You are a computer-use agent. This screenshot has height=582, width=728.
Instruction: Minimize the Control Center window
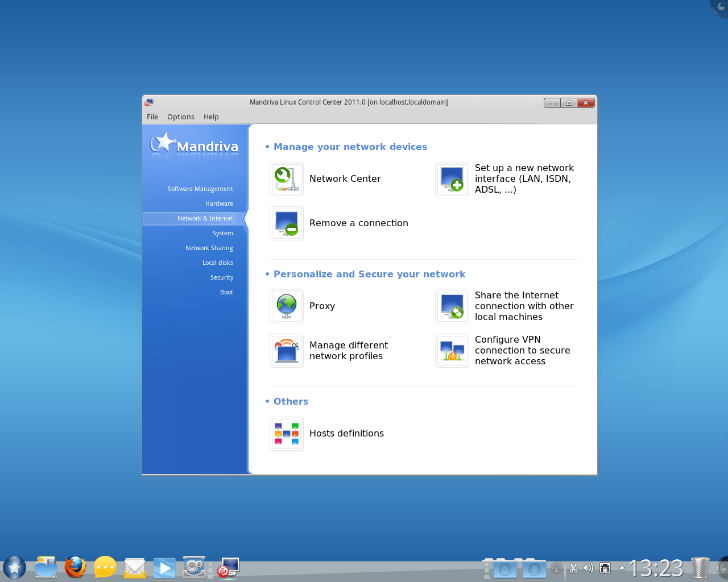pyautogui.click(x=552, y=103)
